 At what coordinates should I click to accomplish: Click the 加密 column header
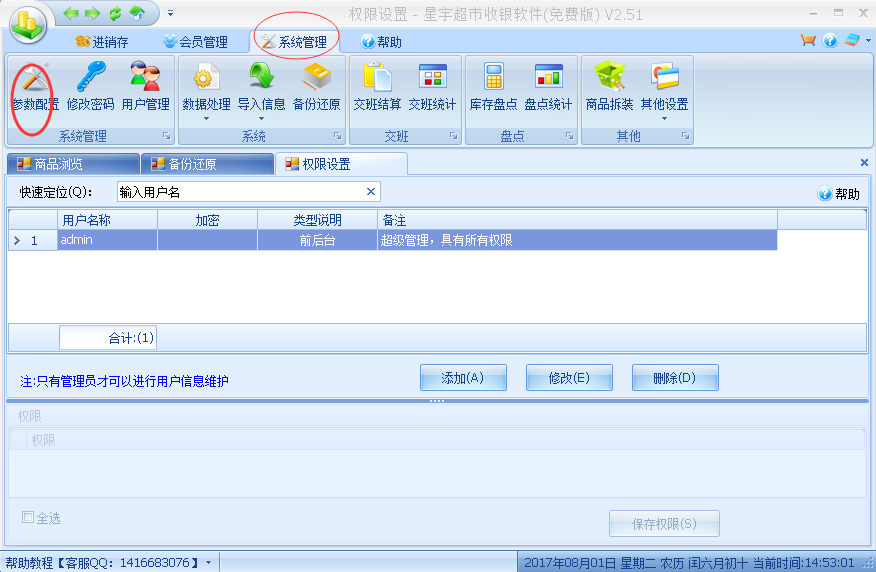tap(207, 220)
